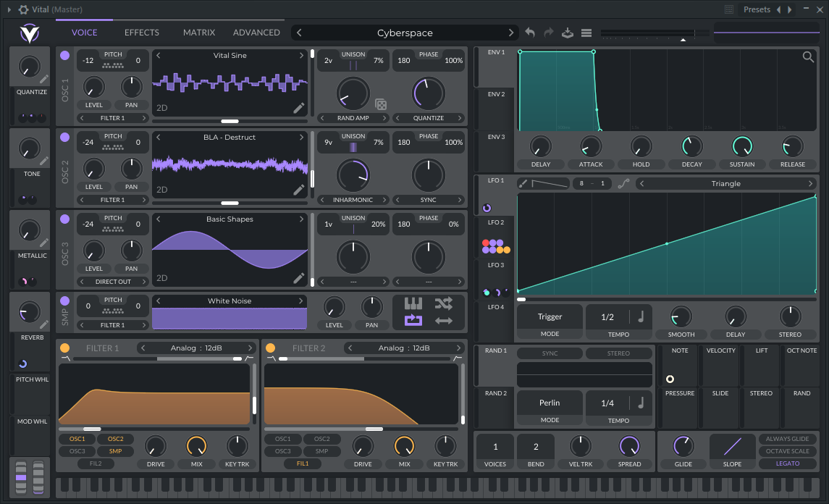Screen dimensions: 829x504
Task: Toggle the Filter 1 power button
Action: click(x=65, y=348)
